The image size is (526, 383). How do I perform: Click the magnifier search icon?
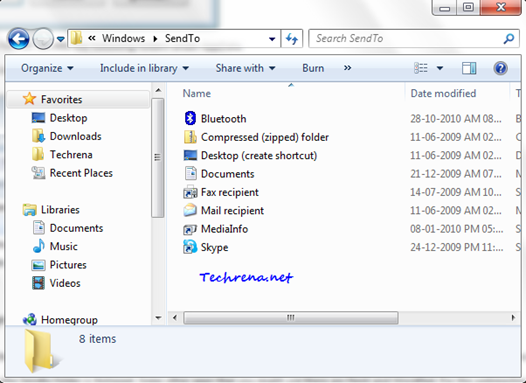pyautogui.click(x=509, y=39)
